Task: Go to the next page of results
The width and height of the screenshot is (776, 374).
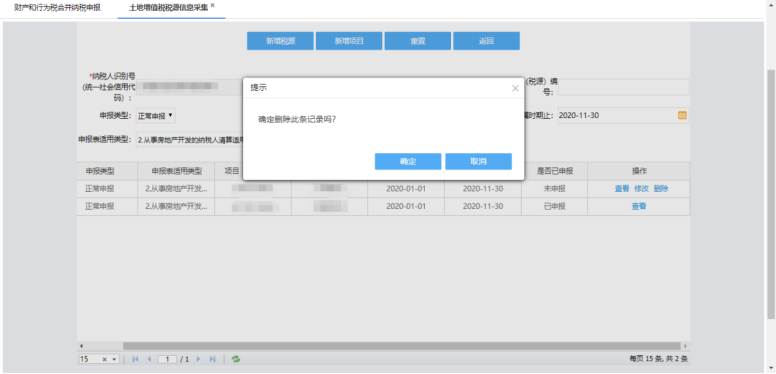Action: coord(198,359)
